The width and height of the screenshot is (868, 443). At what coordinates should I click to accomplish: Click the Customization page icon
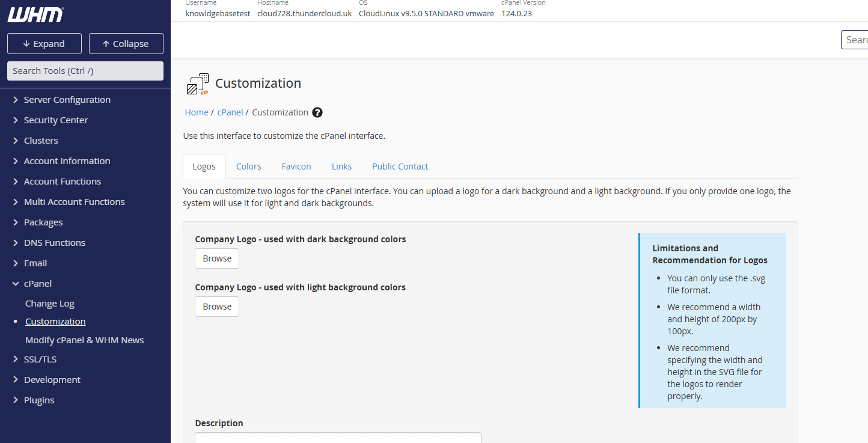[197, 84]
